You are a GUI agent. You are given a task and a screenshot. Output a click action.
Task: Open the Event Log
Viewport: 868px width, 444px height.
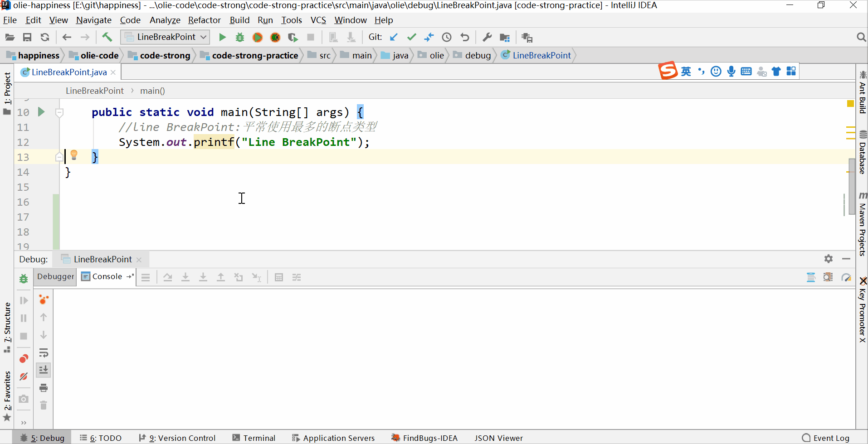(831, 438)
